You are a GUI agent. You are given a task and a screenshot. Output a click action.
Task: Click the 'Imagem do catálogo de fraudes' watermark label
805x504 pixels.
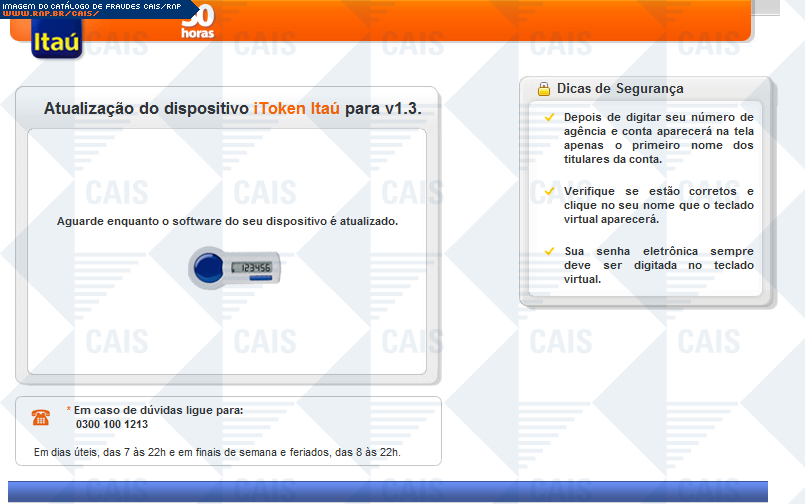[90, 5]
